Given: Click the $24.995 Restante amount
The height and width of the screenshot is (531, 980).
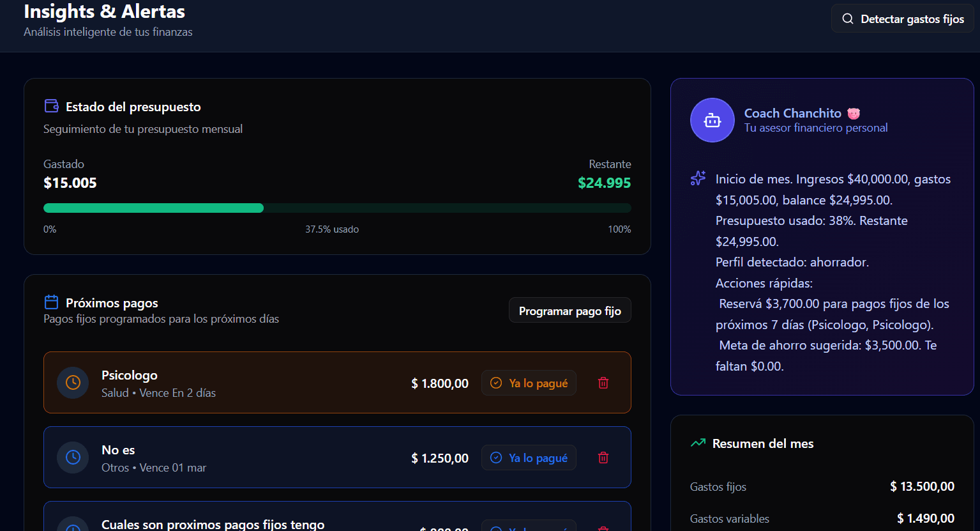Looking at the screenshot, I should point(604,183).
